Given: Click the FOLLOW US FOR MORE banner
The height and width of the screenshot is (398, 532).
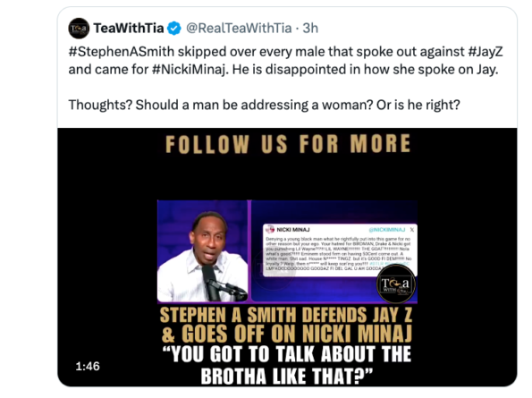Looking at the screenshot, I should [x=288, y=144].
